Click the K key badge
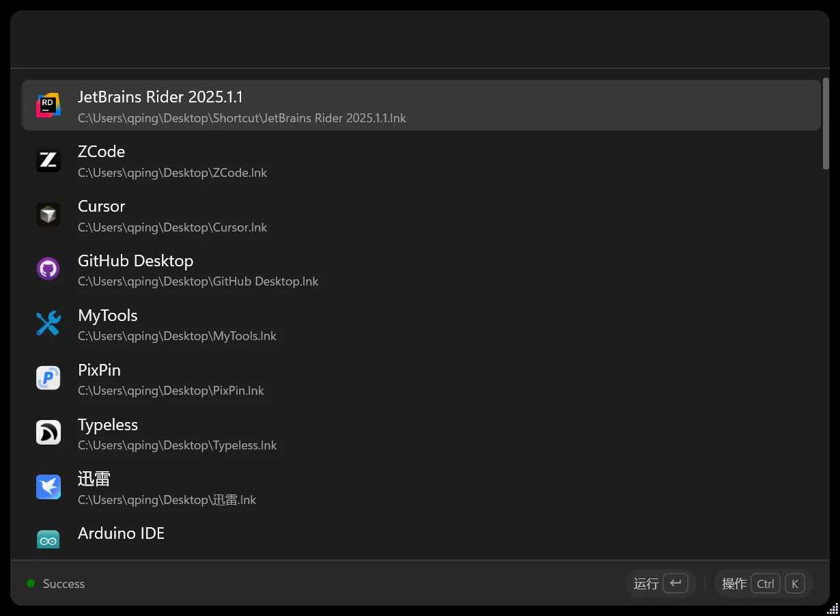The image size is (840, 616). (x=795, y=584)
